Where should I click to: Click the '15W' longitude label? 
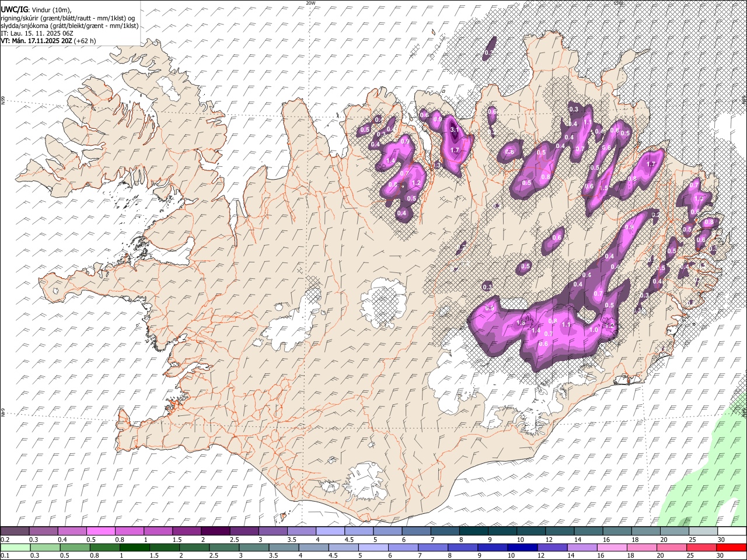coord(618,3)
